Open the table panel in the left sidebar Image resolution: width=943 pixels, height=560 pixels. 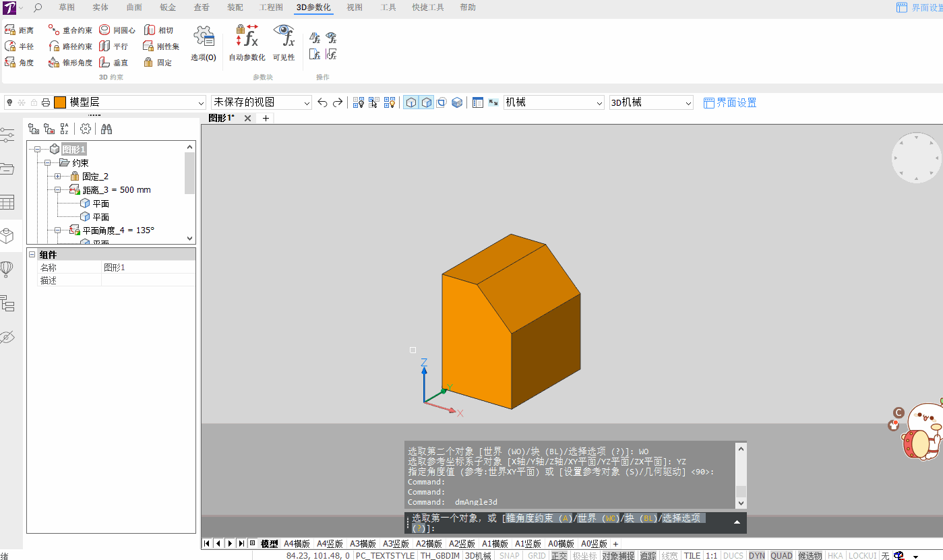(x=7, y=202)
